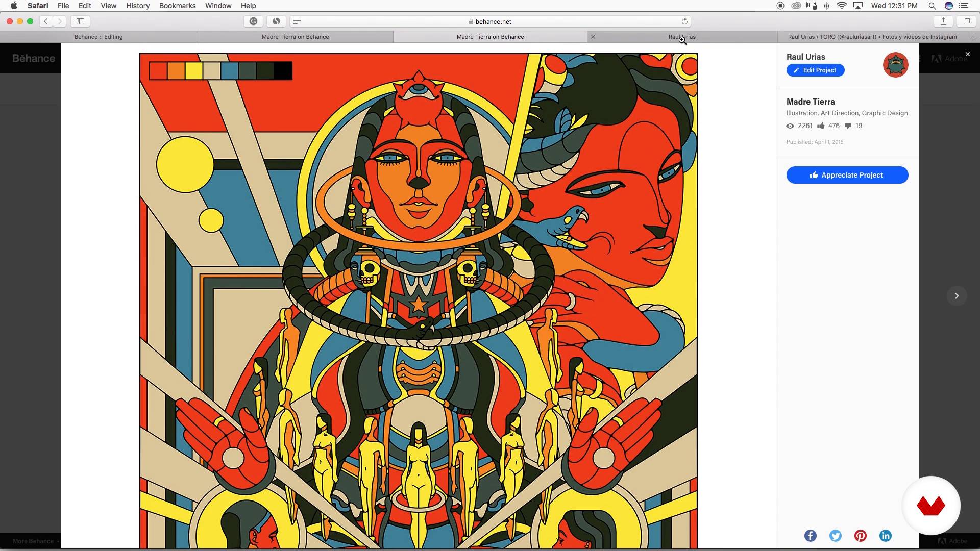The image size is (980, 551).
Task: Reload the behance.net page
Action: [684, 21]
